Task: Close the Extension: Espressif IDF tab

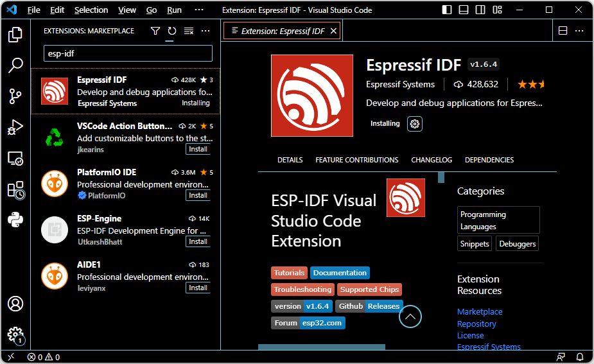Action: tap(333, 31)
